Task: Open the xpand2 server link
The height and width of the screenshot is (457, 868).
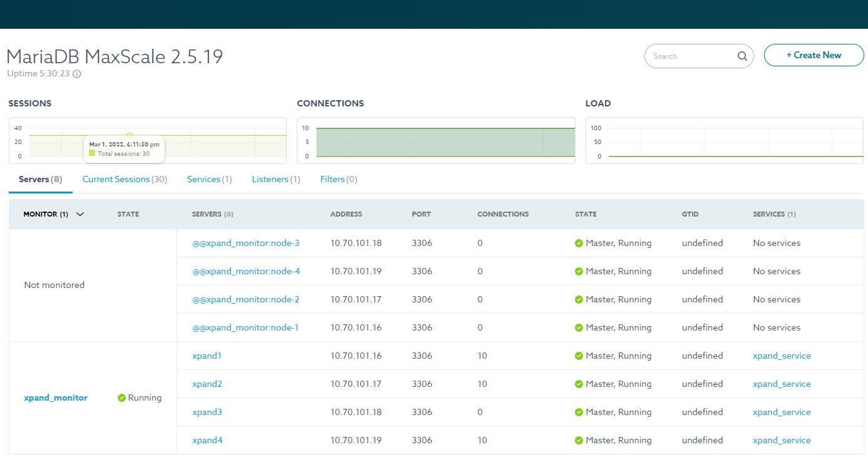Action: pyautogui.click(x=207, y=384)
